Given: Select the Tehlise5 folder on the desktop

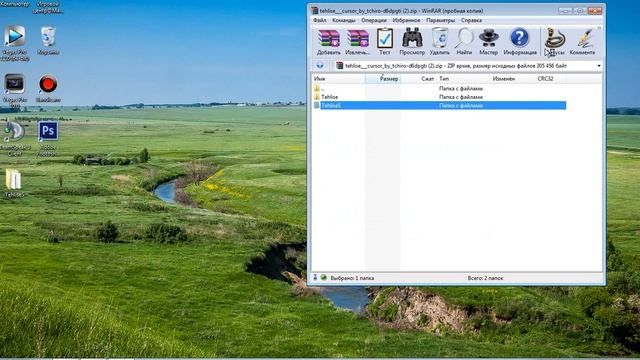Looking at the screenshot, I should point(14,183).
